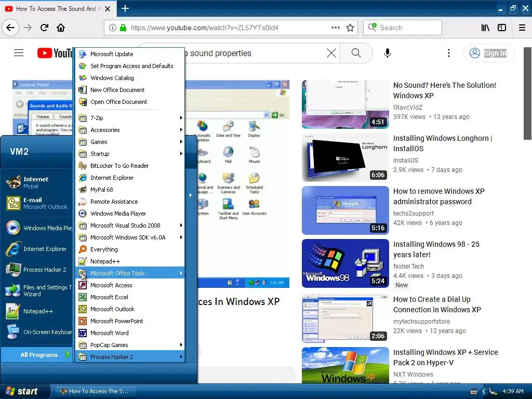Launch Notepad++ from All Programs list

(130, 261)
